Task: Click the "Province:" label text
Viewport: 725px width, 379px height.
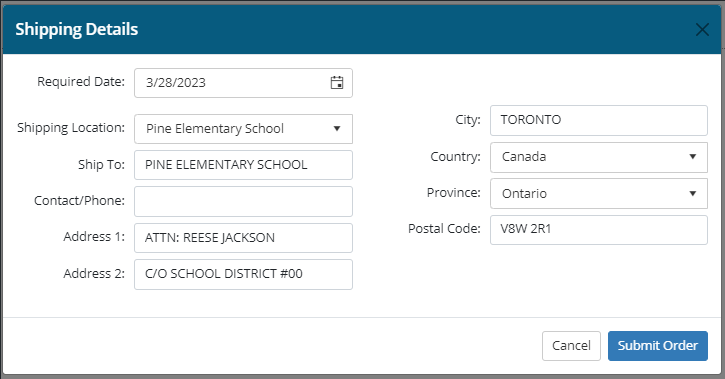Action: (x=454, y=192)
